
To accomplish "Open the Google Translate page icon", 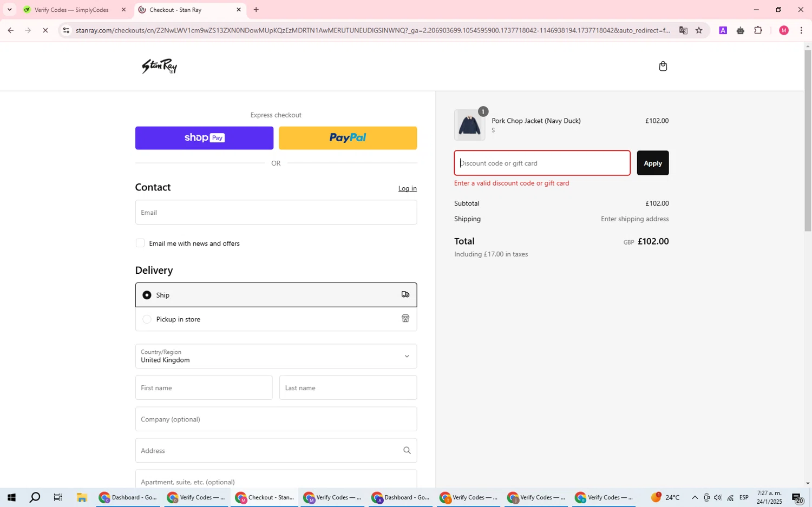I will 683,30.
